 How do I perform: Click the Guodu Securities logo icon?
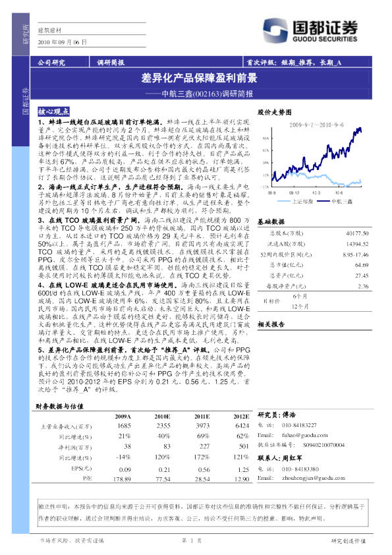click(x=275, y=31)
